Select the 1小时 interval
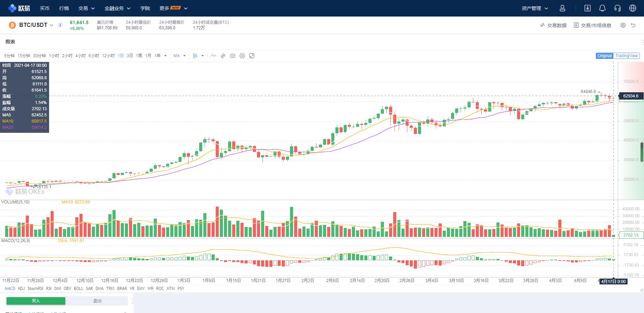 click(x=54, y=56)
